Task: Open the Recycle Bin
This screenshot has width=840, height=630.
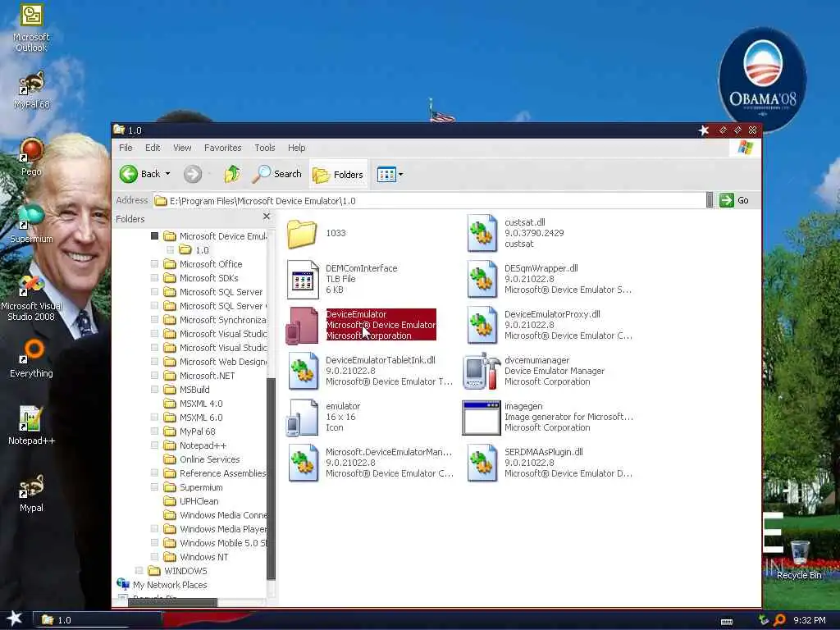Action: 799,560
